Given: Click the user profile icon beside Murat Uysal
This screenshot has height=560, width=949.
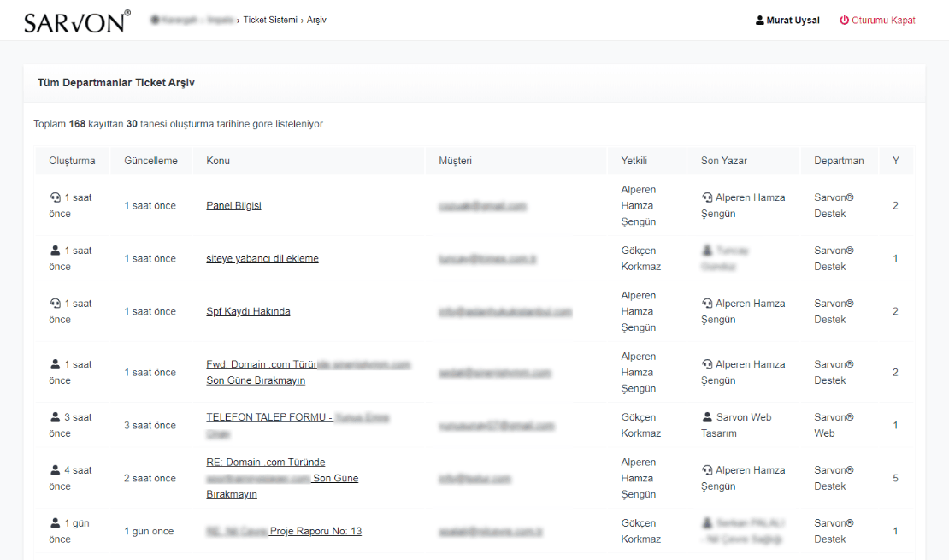Looking at the screenshot, I should [x=760, y=21].
